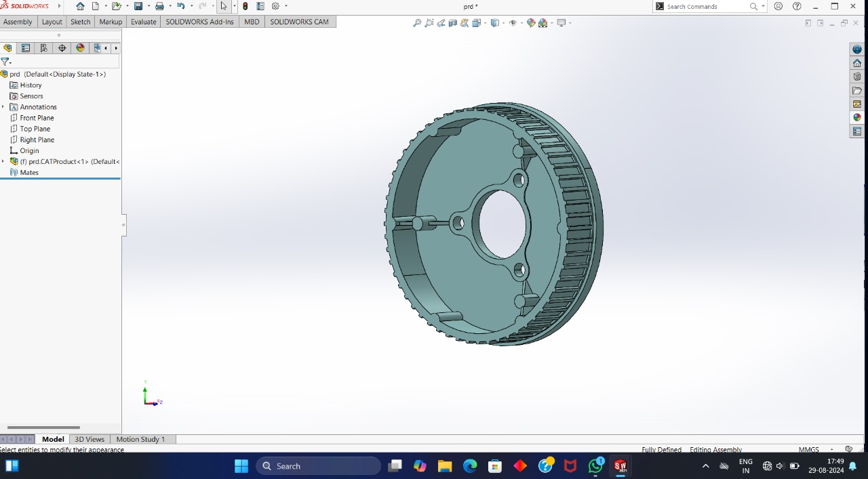Click View Settings monitor icon

point(561,23)
